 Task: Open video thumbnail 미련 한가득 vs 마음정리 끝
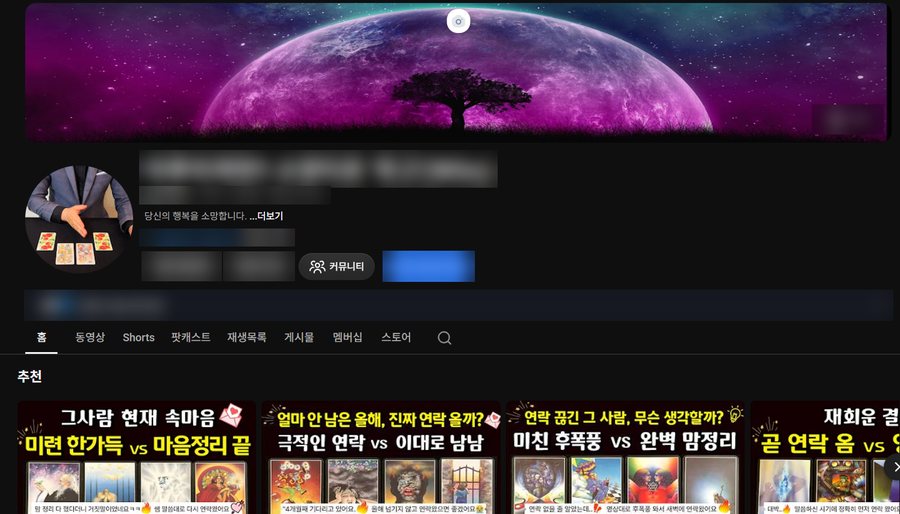coord(137,457)
